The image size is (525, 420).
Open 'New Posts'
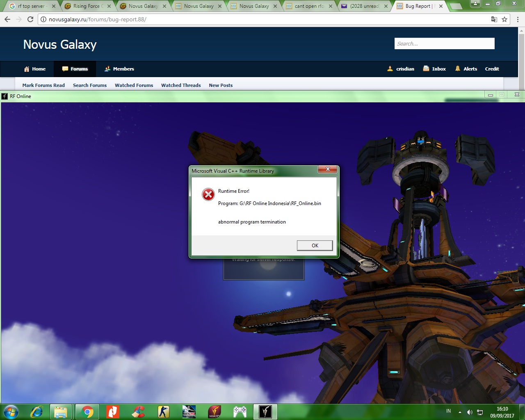tap(221, 85)
